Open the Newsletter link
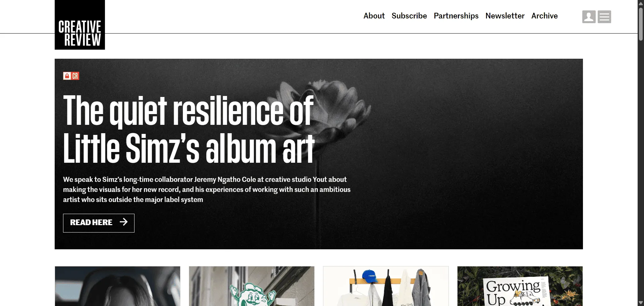Viewport: 644px width, 306px height. (505, 16)
